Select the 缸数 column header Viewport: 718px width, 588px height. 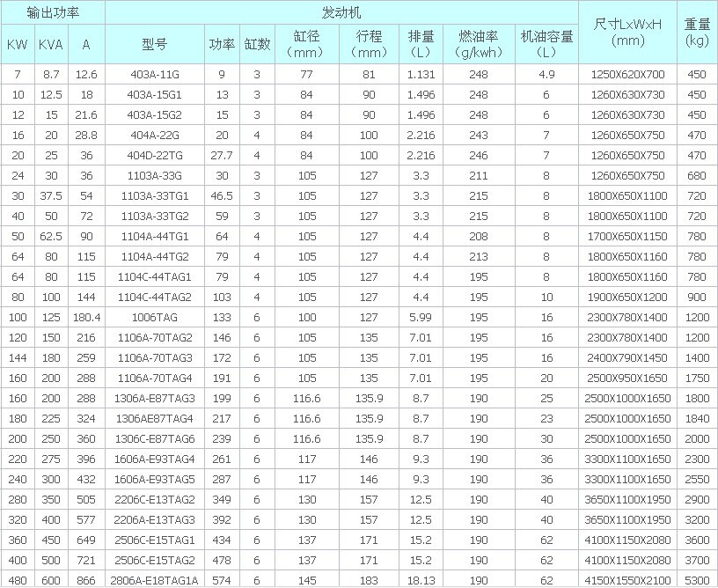pos(257,44)
